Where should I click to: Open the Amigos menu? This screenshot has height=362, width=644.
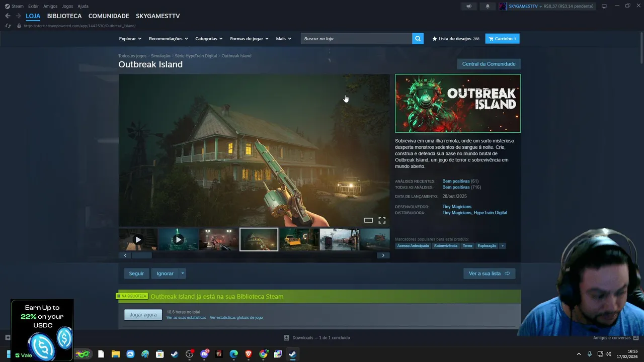click(x=50, y=6)
